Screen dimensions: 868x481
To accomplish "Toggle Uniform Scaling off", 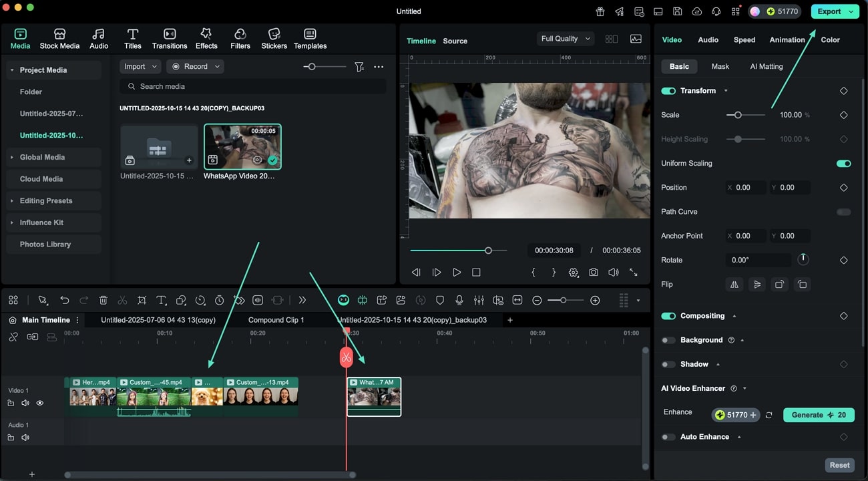I will coord(843,163).
